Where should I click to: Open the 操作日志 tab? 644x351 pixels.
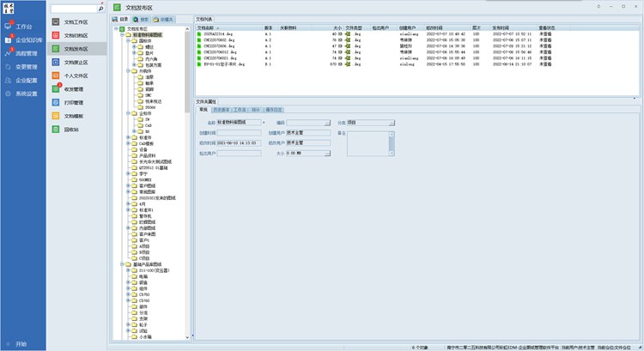point(276,110)
